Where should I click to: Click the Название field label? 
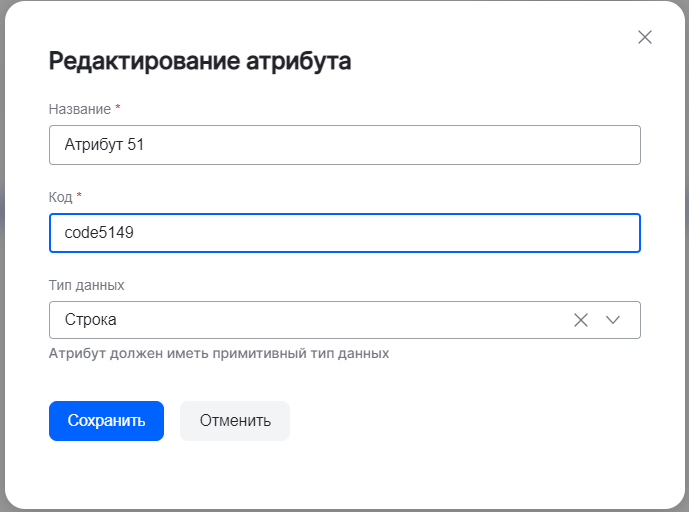pyautogui.click(x=79, y=108)
